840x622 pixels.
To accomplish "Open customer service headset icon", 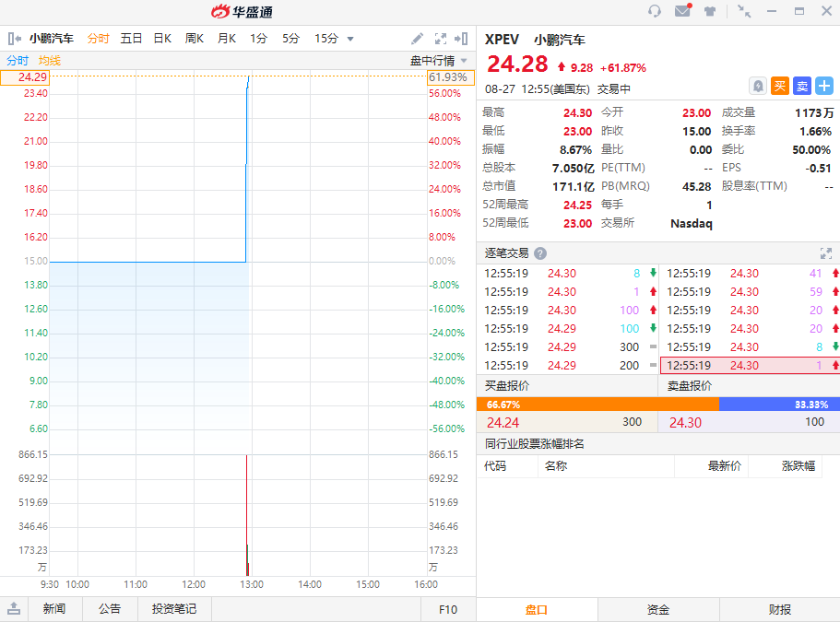I will pos(654,11).
